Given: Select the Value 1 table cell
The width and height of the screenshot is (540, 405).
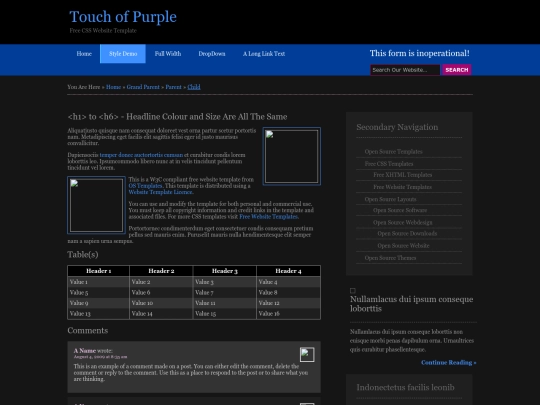Looking at the screenshot, I should pyautogui.click(x=98, y=282).
